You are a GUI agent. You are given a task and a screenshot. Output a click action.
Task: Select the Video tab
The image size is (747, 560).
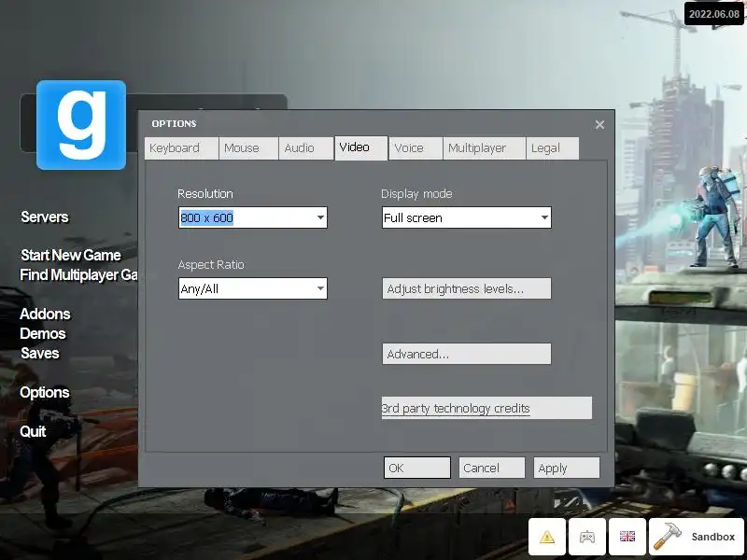[361, 148]
